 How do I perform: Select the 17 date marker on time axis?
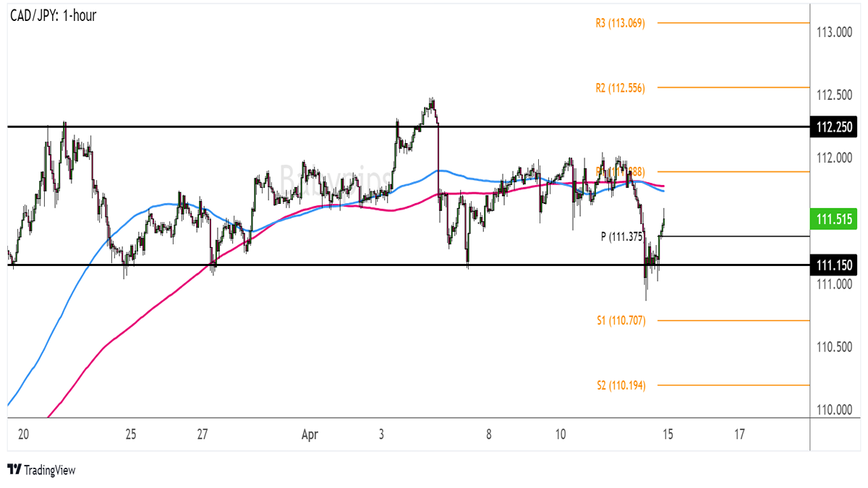tap(739, 435)
